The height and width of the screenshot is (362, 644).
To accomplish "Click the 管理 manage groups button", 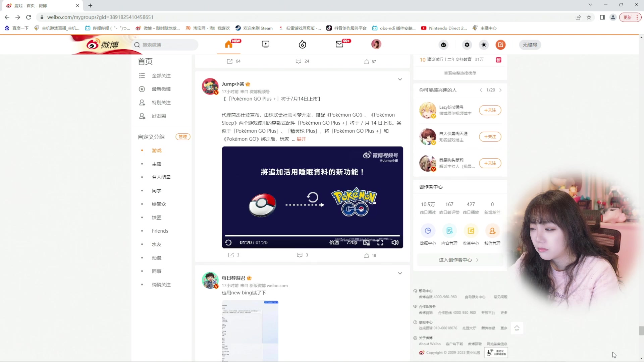I will pos(183,137).
